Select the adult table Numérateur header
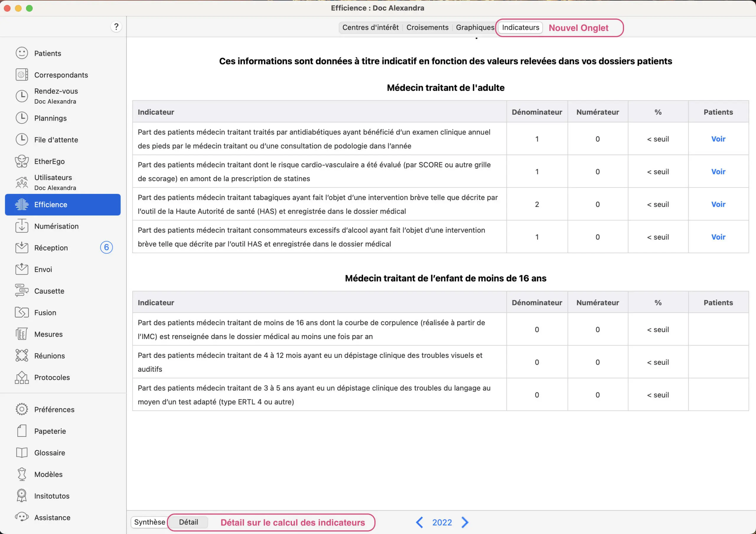Screen dimensions: 756x534 (x=598, y=112)
